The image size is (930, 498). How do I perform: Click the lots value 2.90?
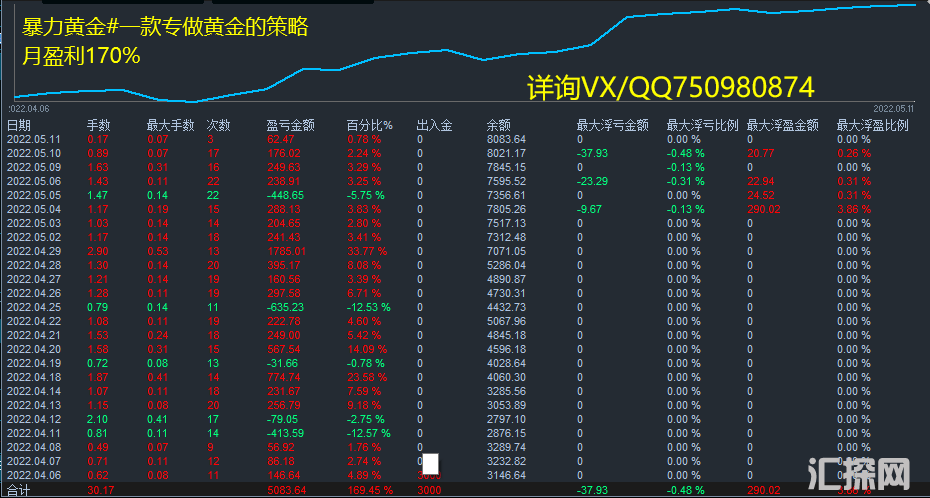tap(97, 251)
